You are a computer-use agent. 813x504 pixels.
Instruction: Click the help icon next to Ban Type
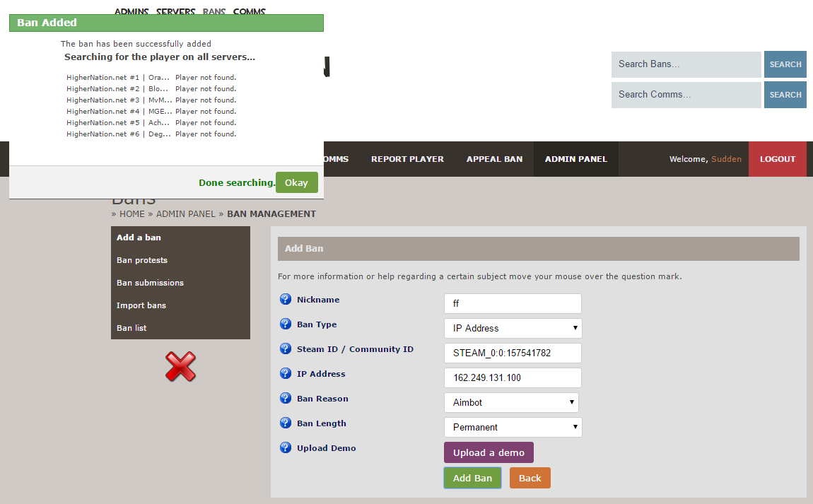[x=285, y=324]
